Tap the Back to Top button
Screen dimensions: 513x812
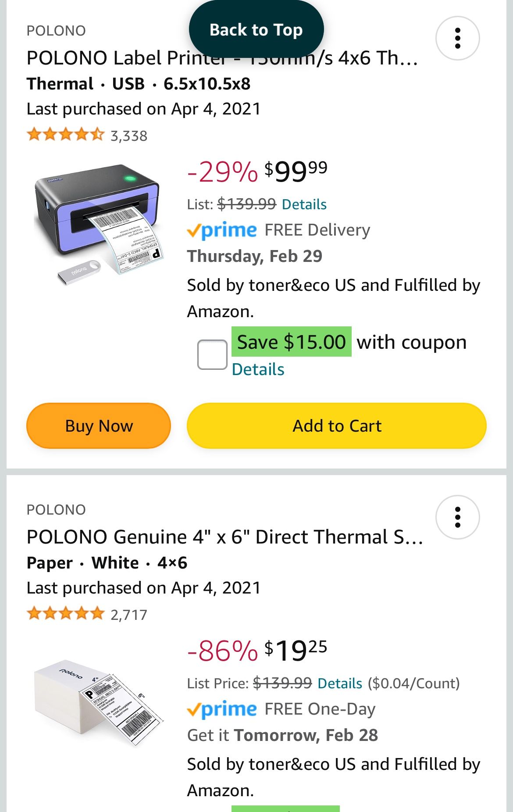(256, 30)
